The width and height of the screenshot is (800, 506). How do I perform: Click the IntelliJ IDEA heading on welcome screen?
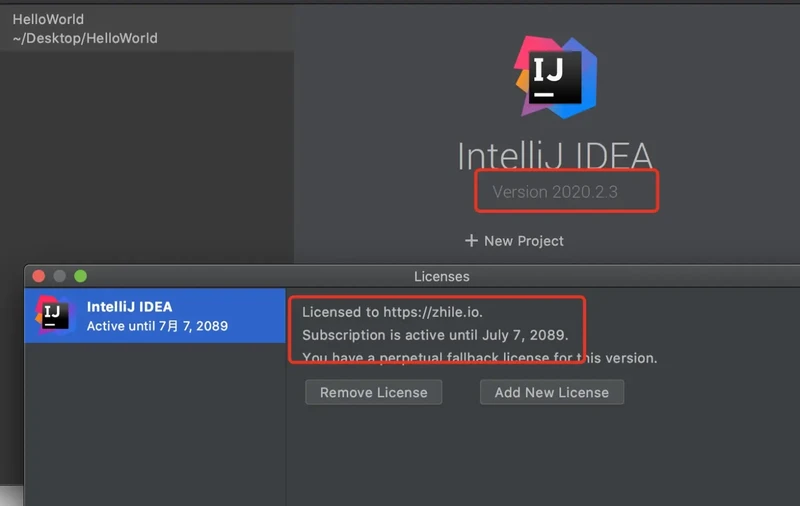[555, 156]
